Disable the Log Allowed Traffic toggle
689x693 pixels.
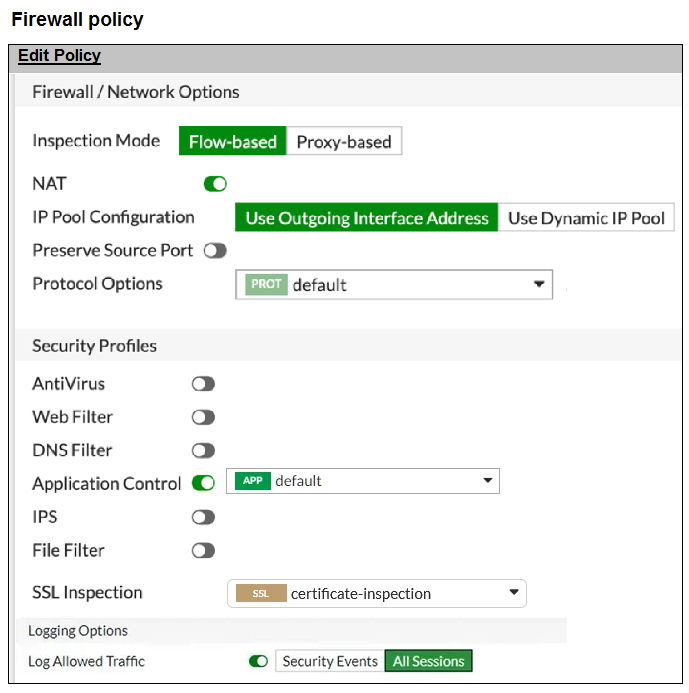[x=259, y=661]
